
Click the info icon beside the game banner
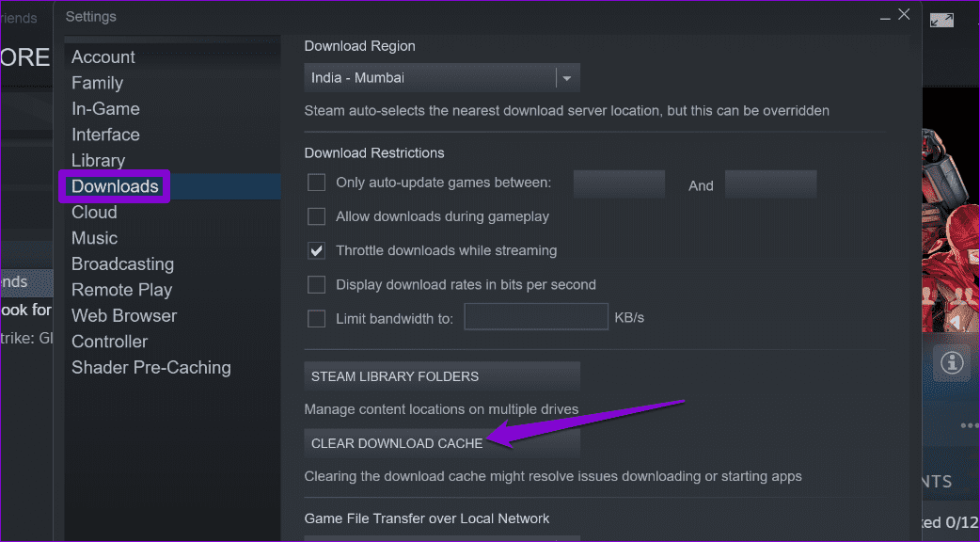[952, 362]
